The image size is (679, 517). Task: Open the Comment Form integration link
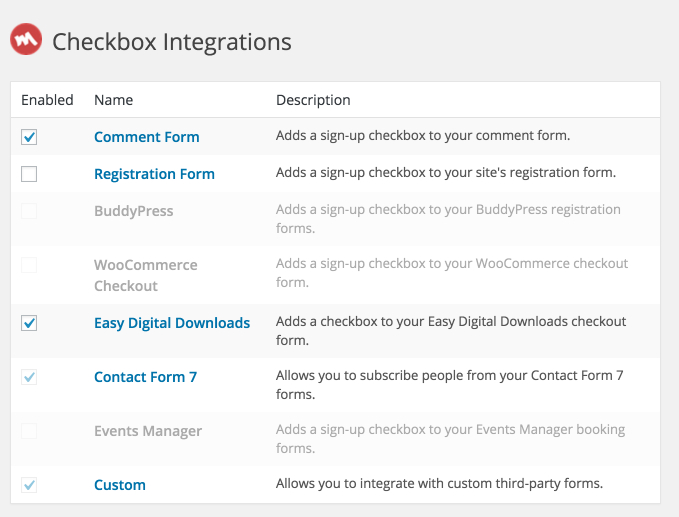(147, 137)
